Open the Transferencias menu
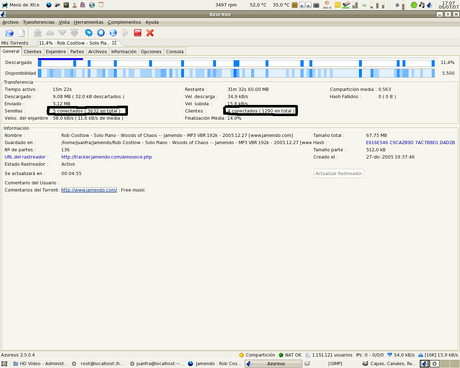Viewport: 460px width, 368px height. click(39, 22)
